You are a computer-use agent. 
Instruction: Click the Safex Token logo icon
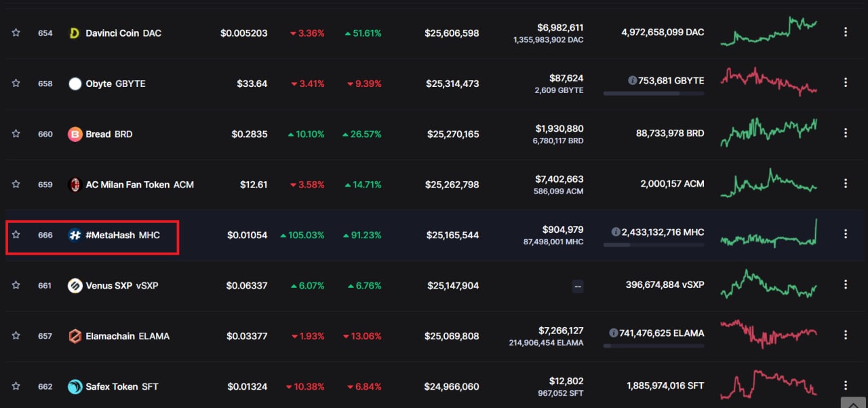pyautogui.click(x=75, y=387)
